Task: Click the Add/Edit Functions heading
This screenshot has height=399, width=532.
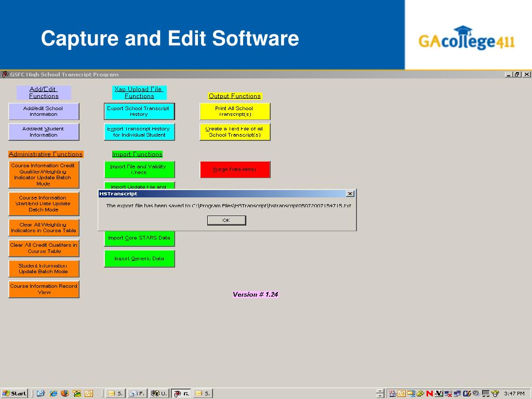Action: (44, 92)
